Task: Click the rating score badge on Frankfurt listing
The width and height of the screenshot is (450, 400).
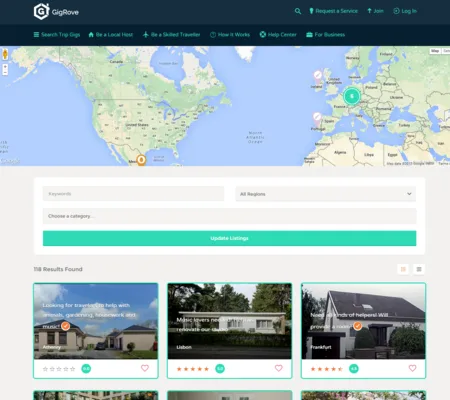Action: (354, 369)
